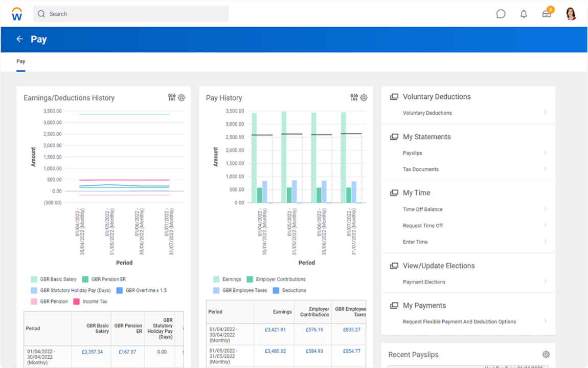This screenshot has height=368, width=588.
Task: Open the Tax Documents link
Action: click(421, 169)
